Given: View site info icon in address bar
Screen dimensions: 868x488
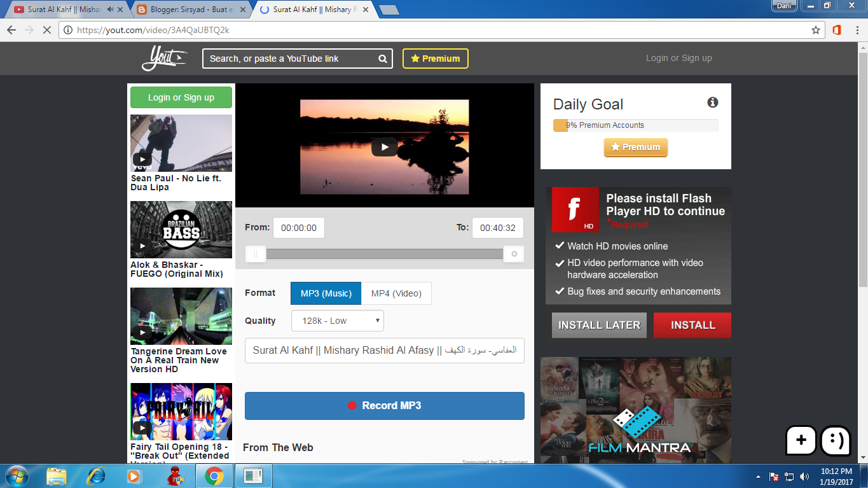Looking at the screenshot, I should (68, 30).
